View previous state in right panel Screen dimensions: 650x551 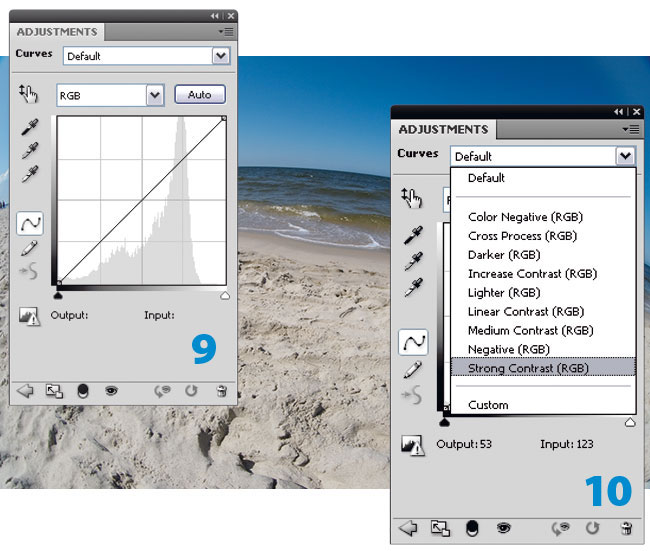point(560,528)
